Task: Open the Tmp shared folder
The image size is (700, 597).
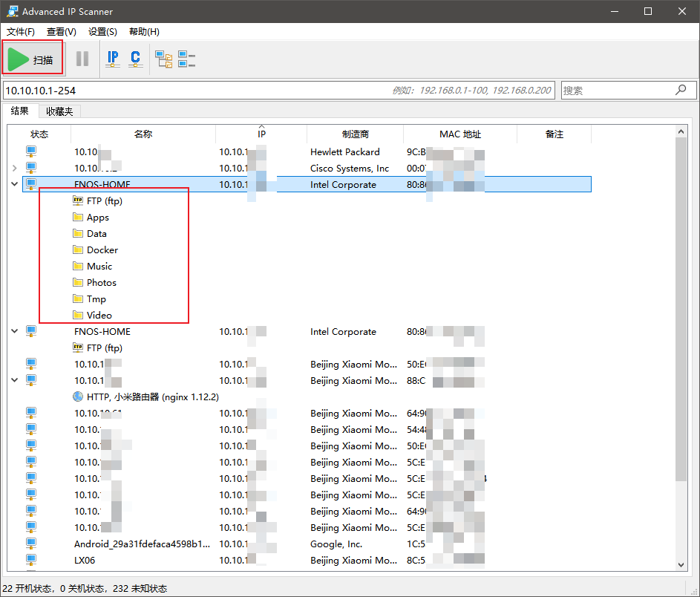Action: click(x=96, y=299)
